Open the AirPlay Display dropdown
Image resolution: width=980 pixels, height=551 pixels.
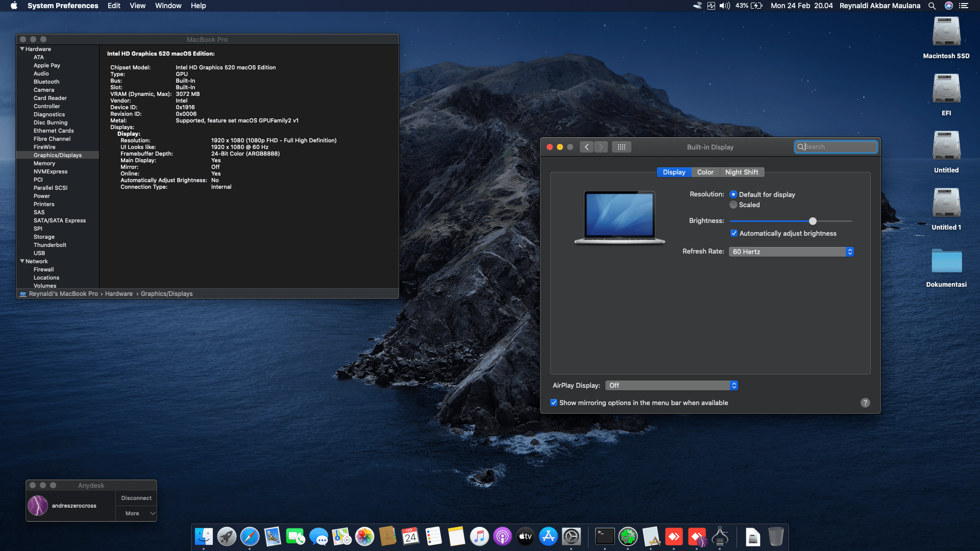click(x=671, y=385)
